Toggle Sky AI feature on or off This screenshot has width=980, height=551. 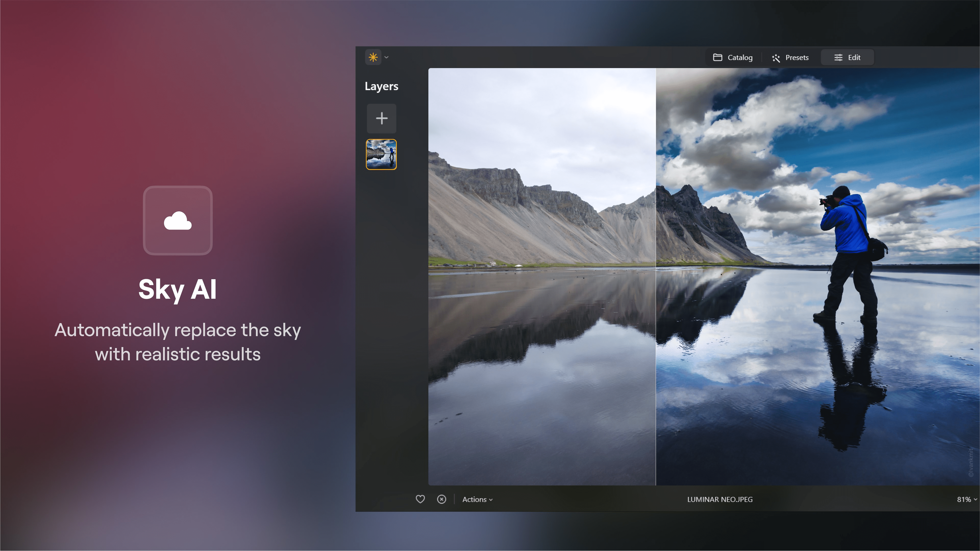click(x=178, y=220)
